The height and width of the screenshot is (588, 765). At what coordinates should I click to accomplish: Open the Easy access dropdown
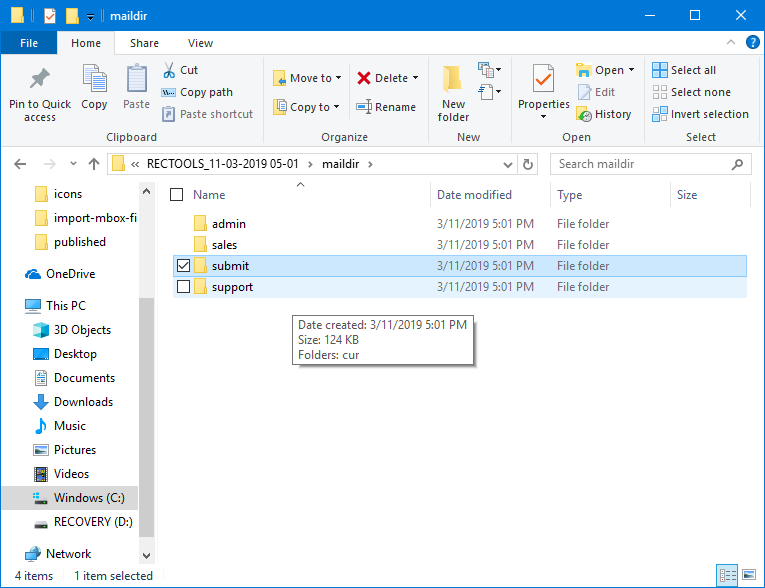(489, 91)
